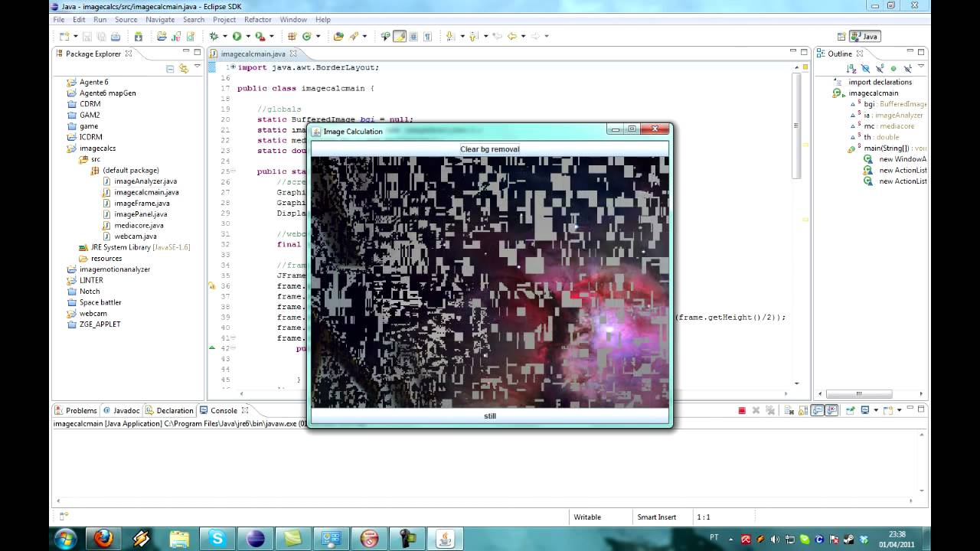This screenshot has width=980, height=551.
Task: Open Firefox from the taskbar
Action: point(103,539)
